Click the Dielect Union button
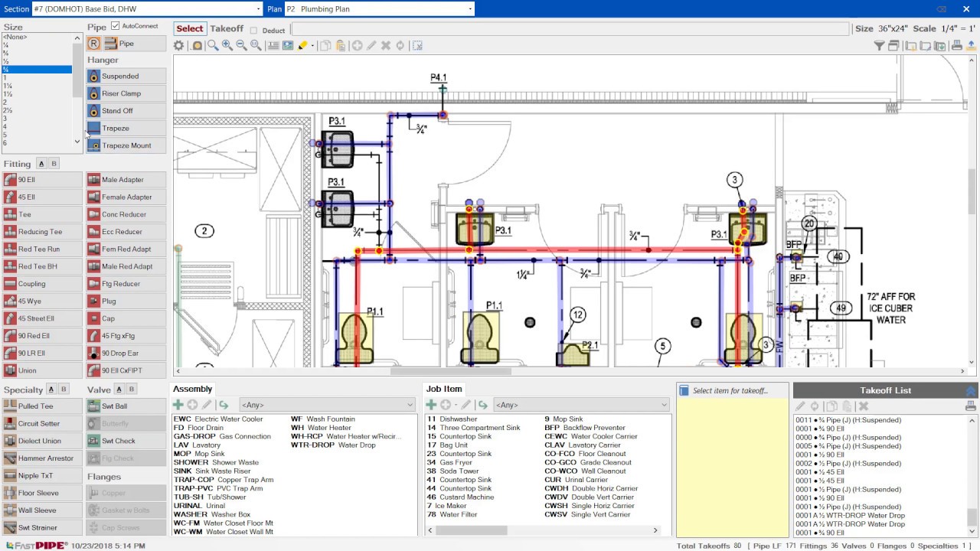 [x=42, y=441]
